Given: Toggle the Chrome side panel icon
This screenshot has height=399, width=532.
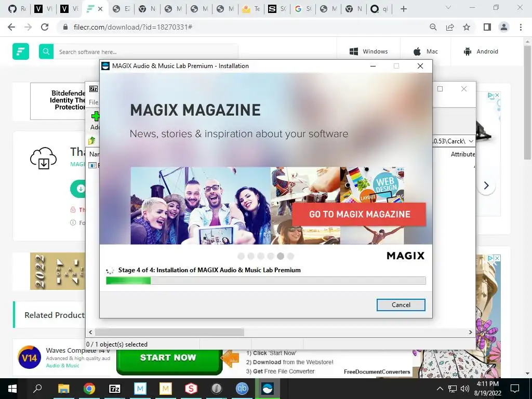Looking at the screenshot, I should pyautogui.click(x=487, y=27).
